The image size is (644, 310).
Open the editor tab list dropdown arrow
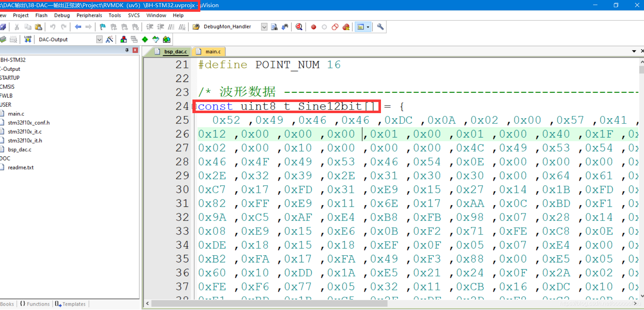click(634, 51)
